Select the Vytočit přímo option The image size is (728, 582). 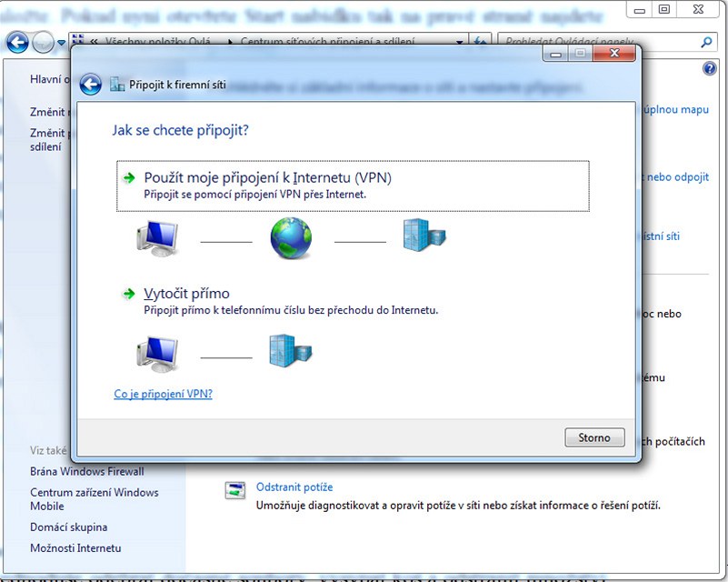186,294
